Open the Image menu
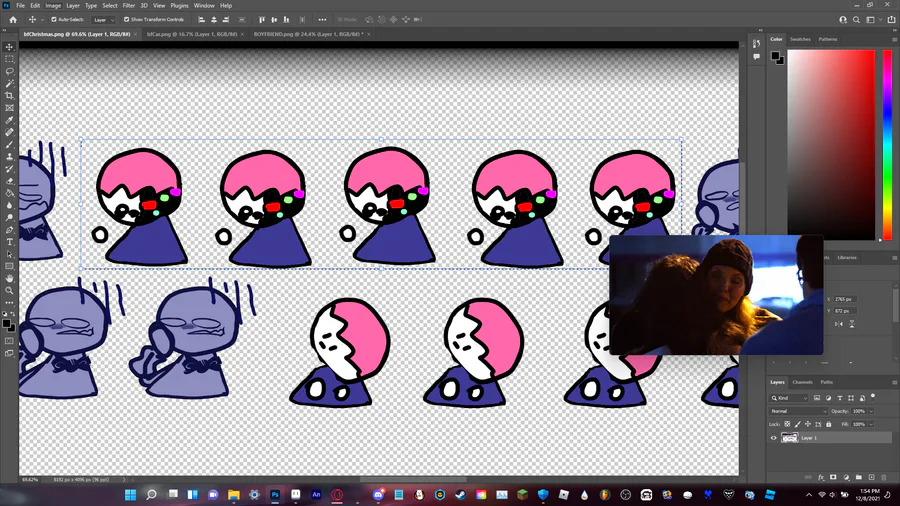 click(x=53, y=6)
